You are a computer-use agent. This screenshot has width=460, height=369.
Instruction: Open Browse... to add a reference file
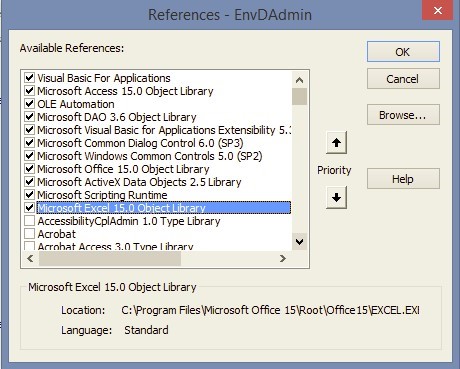click(x=403, y=115)
